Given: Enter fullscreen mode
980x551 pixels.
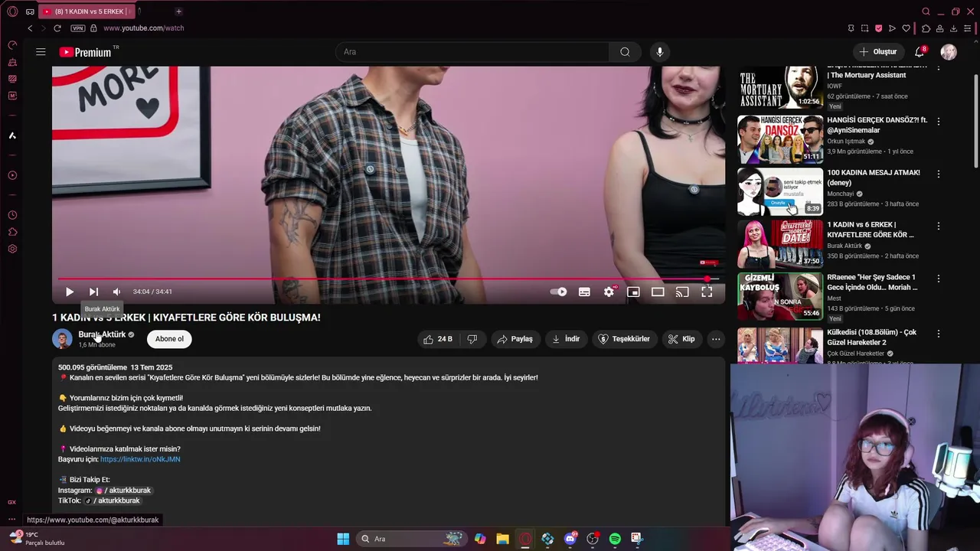Looking at the screenshot, I should tap(707, 292).
